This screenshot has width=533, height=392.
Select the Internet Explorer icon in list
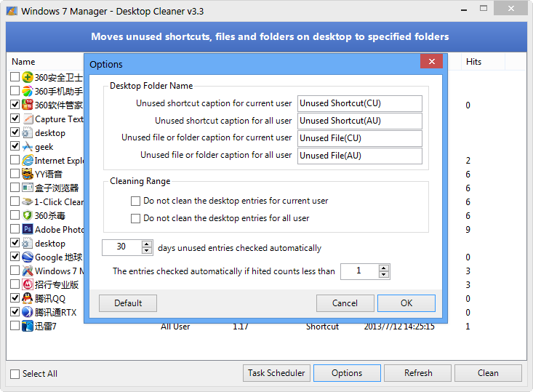28,160
